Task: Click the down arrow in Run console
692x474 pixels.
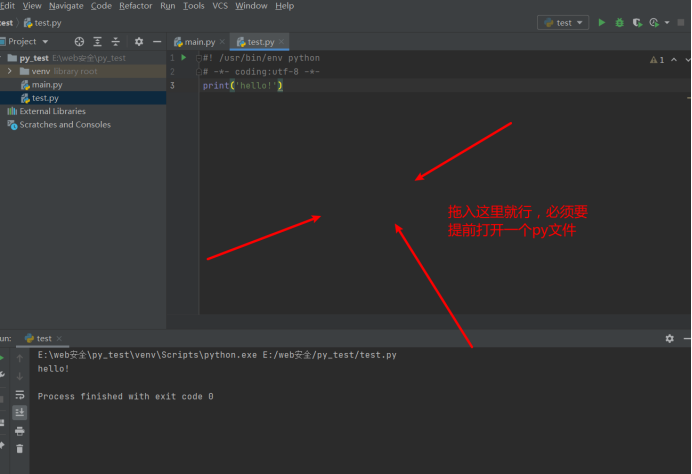Action: (x=19, y=376)
